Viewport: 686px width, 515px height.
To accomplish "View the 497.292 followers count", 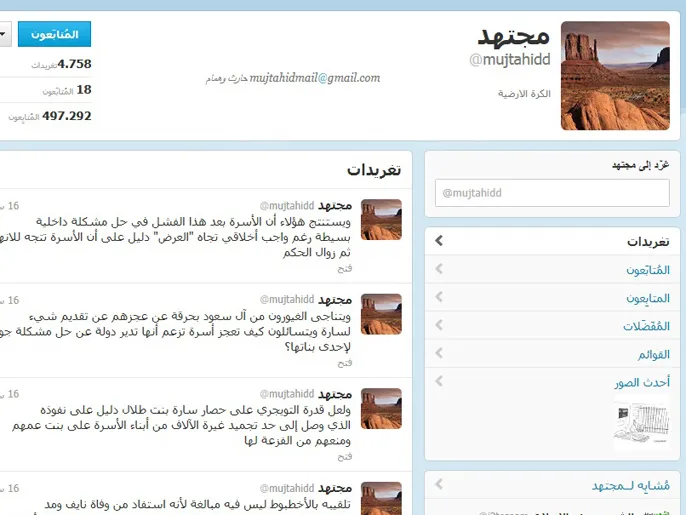I will click(50, 116).
